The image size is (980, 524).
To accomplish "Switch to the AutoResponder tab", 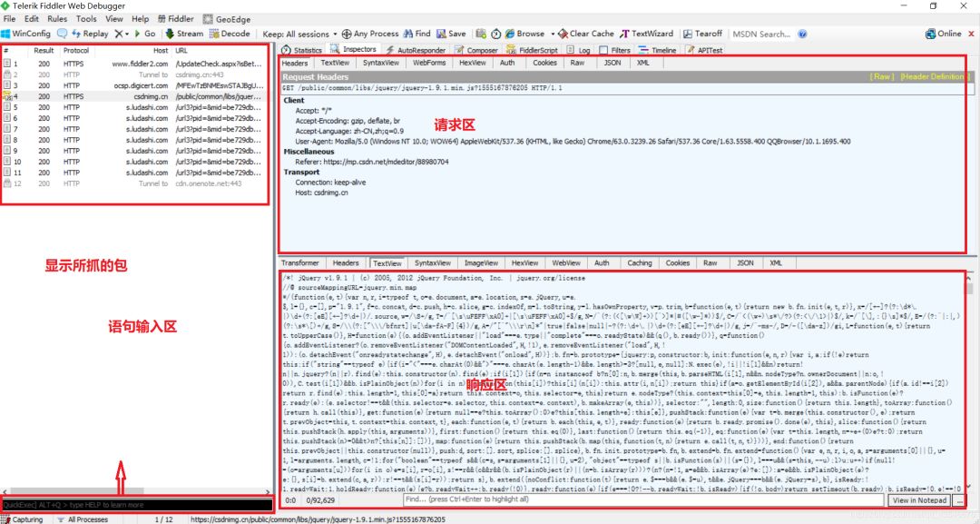I will click(416, 50).
